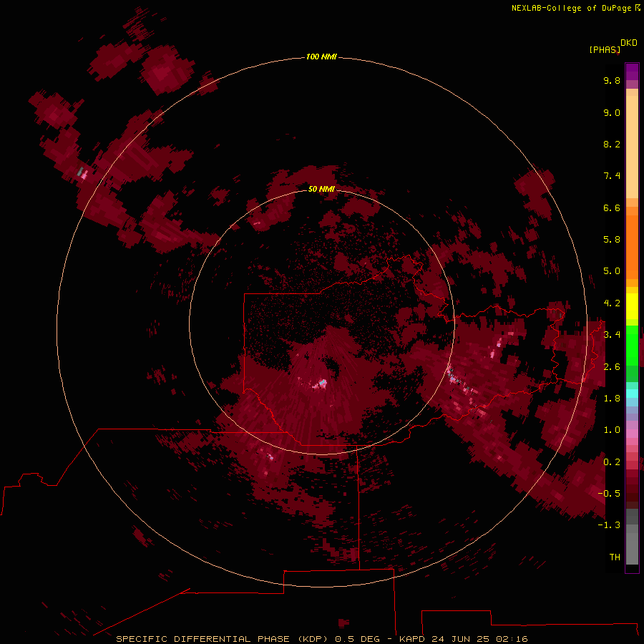Click the 1.8 value on color scale
This screenshot has width=644, height=644.
(612, 399)
